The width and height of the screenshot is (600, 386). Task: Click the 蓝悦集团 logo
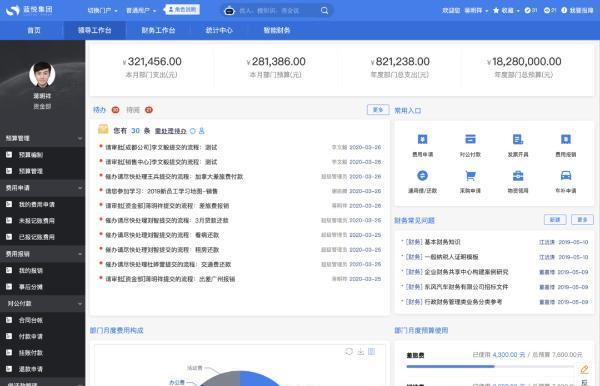point(29,10)
